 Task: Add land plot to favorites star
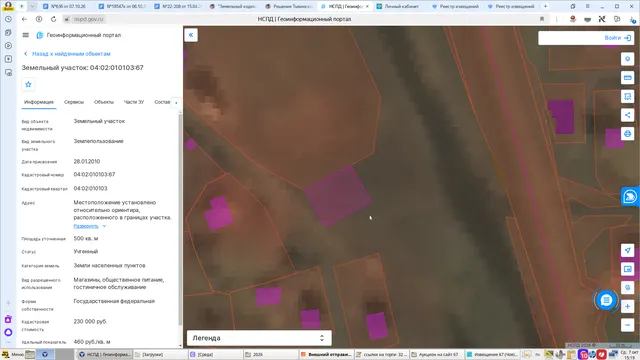pyautogui.click(x=28, y=84)
